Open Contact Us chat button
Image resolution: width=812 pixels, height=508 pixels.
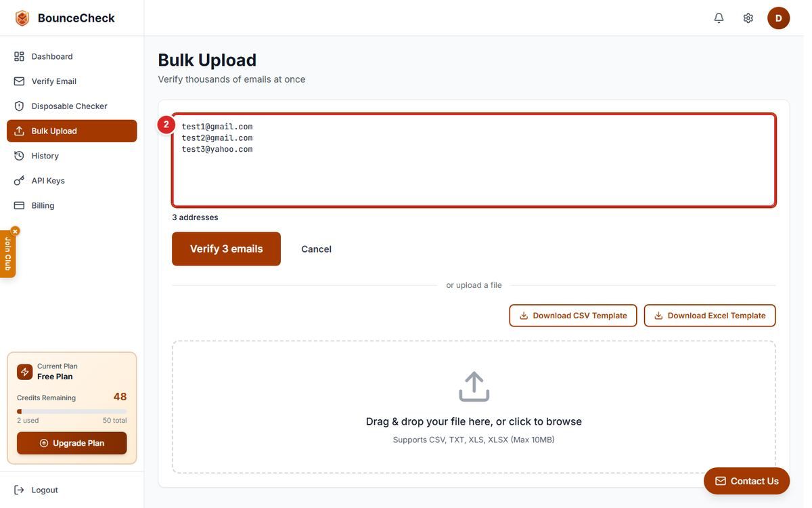[x=746, y=481]
